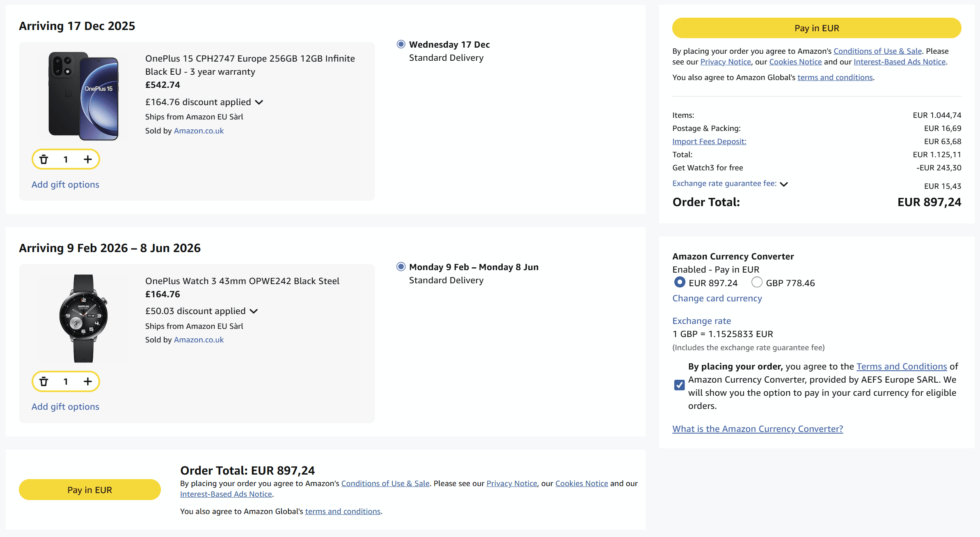Open Amazon.co.uk seller link for OnePlus 15
The height and width of the screenshot is (537, 980).
[x=199, y=131]
